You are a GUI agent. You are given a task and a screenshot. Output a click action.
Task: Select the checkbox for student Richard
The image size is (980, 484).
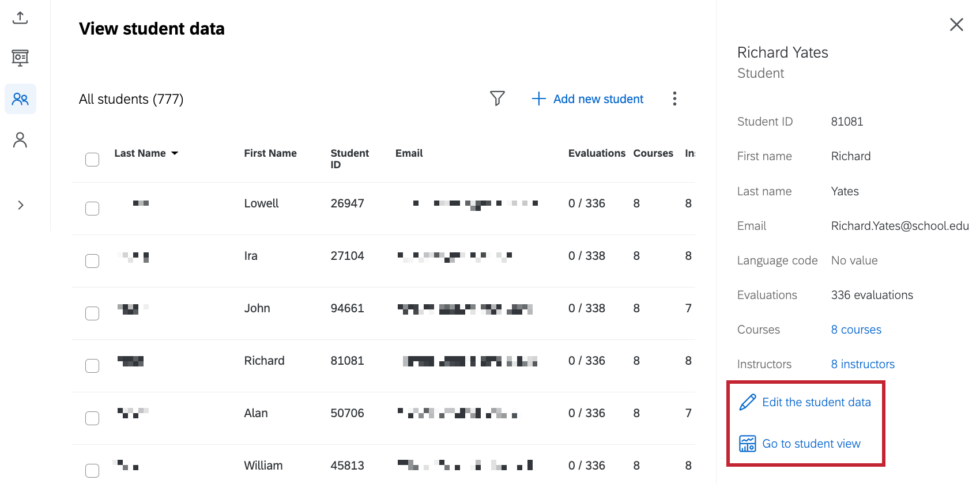tap(92, 366)
